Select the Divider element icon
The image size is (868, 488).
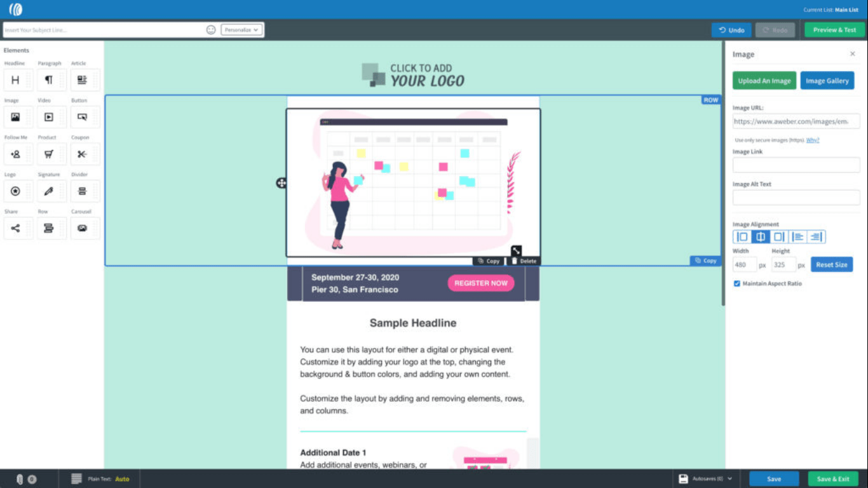pyautogui.click(x=82, y=191)
